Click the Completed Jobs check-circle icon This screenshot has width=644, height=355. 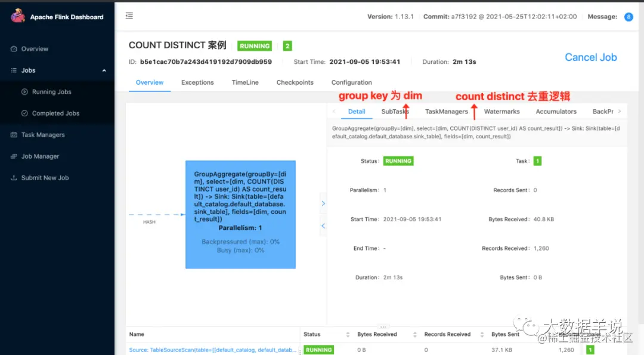click(24, 113)
